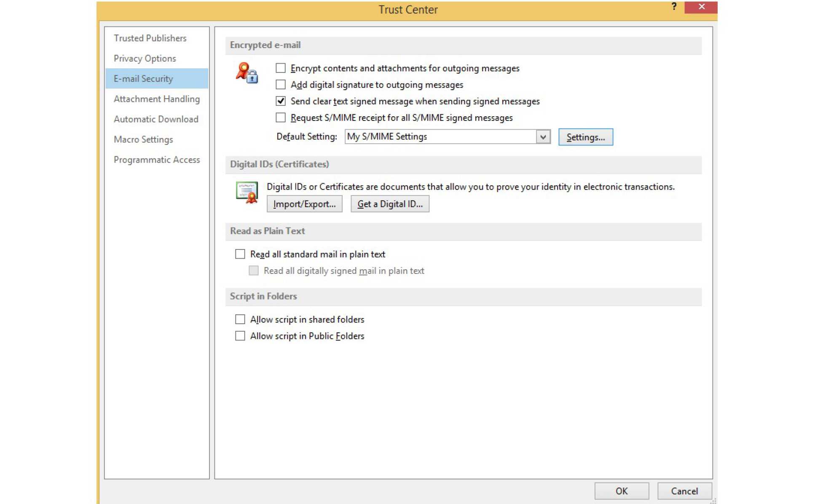Click the Help question mark icon
The image size is (815, 504).
674,7
